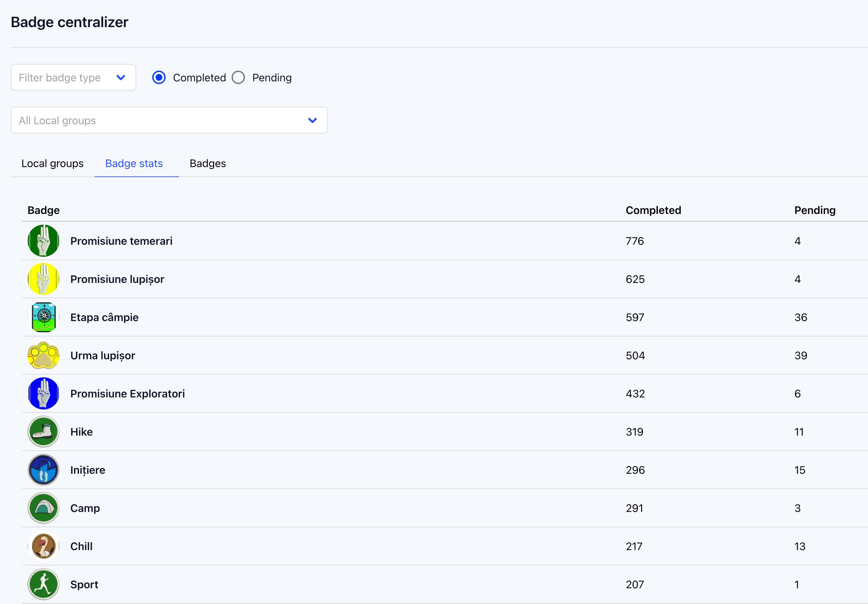
Task: Click the Inițiere badge name
Action: [x=88, y=470]
